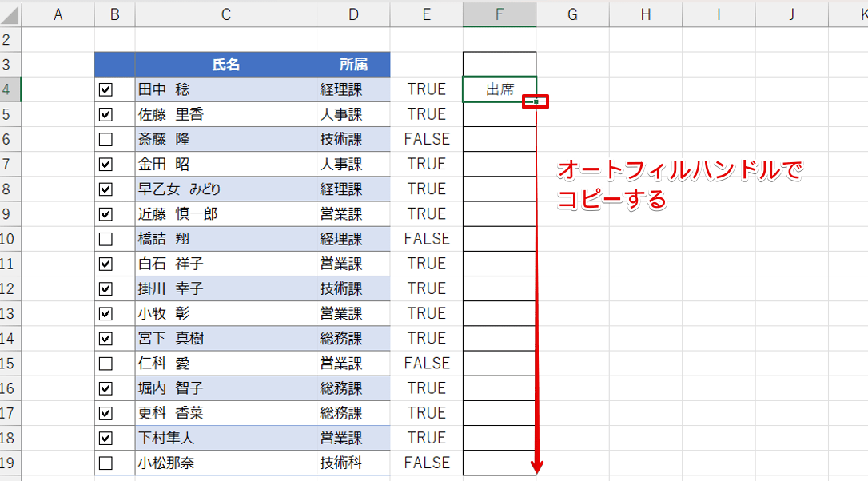Select column A header
The width and height of the screenshot is (868, 481).
pyautogui.click(x=58, y=15)
